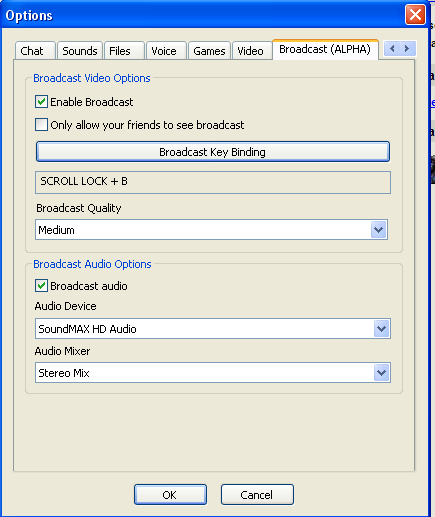Select the Broadcast (ALPHA) tab
435x517 pixels.
(x=325, y=50)
